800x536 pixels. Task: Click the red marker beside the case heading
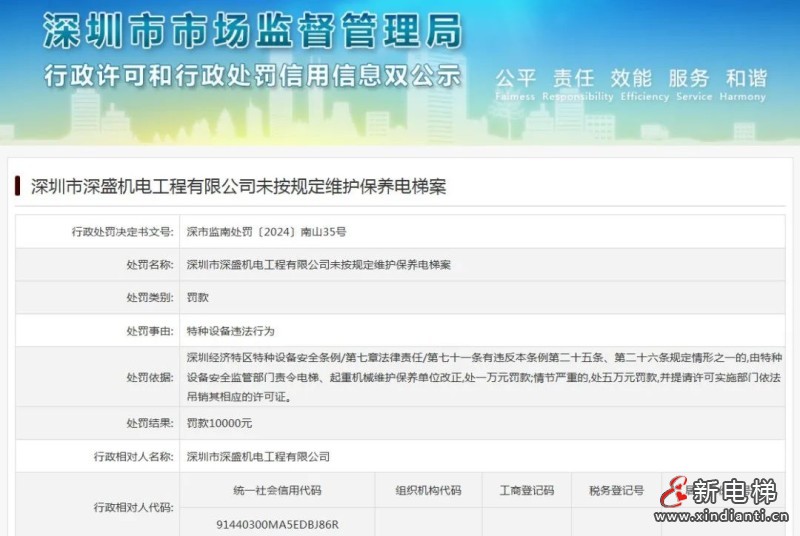(x=18, y=186)
